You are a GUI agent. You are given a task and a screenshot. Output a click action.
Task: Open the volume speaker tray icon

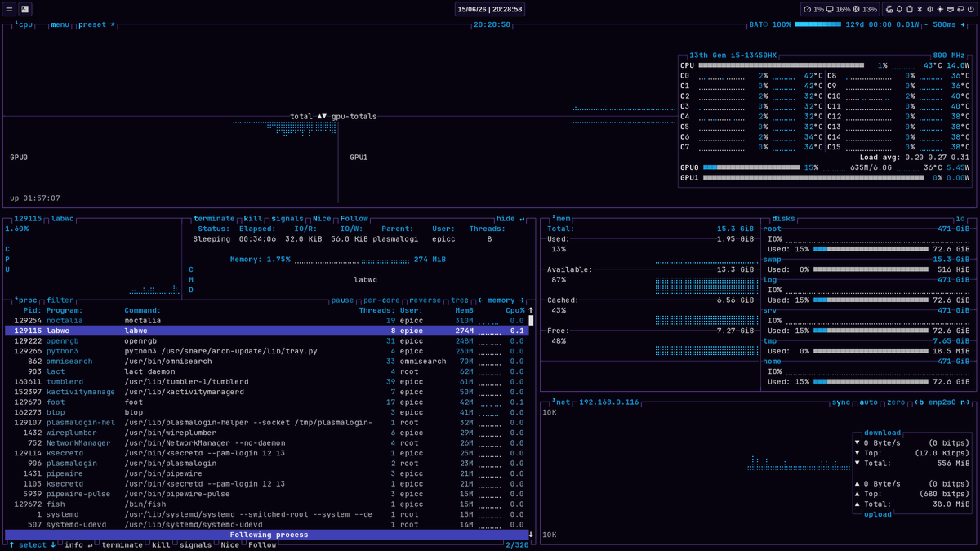930,10
